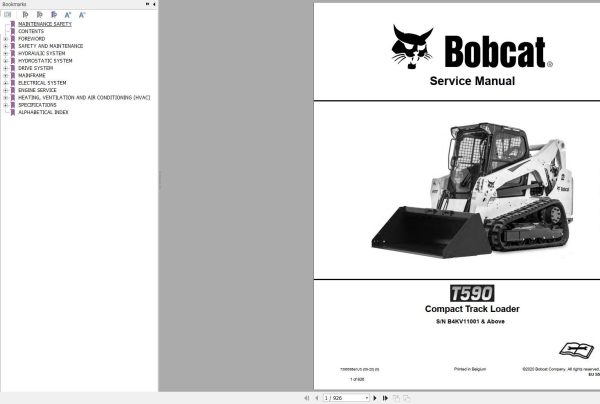This screenshot has height=404, width=600.
Task: Click the bookmark icon beside ENGINE SERVICE
Action: tap(13, 90)
